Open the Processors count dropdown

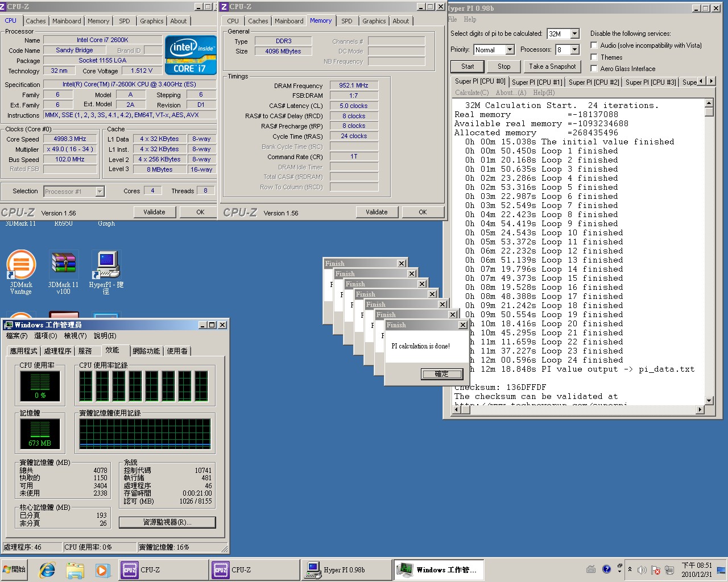pos(574,50)
